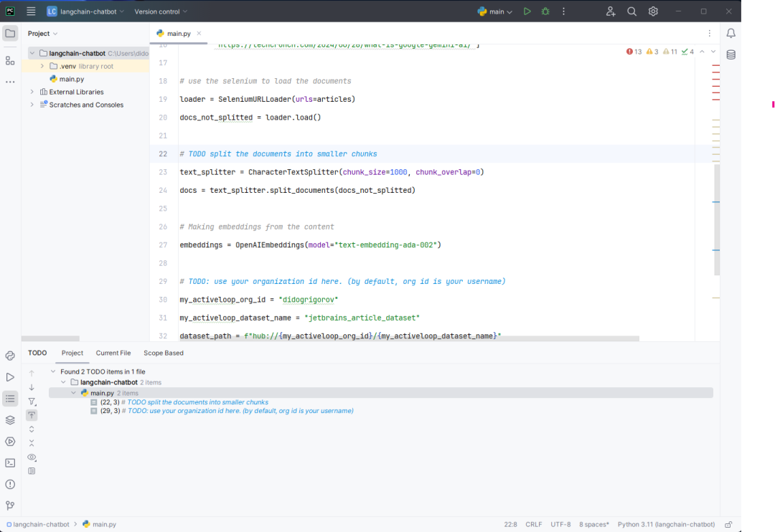Open editor tab options menu
775x532 pixels.
click(x=709, y=34)
